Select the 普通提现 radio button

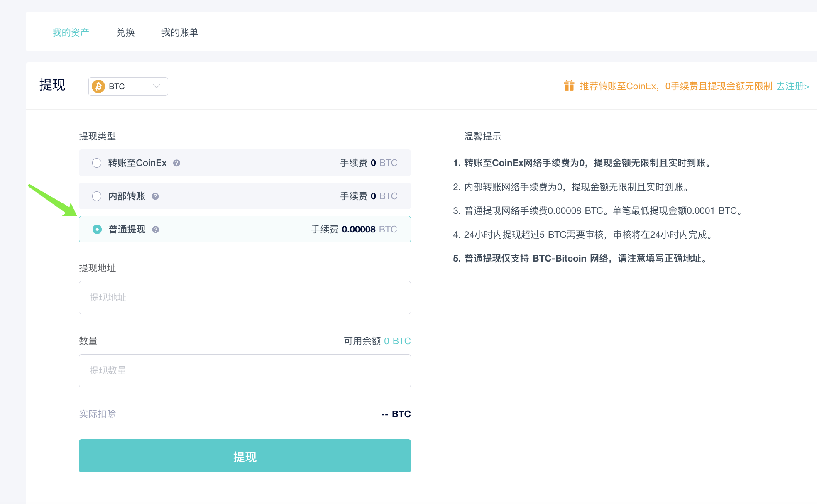pyautogui.click(x=97, y=230)
